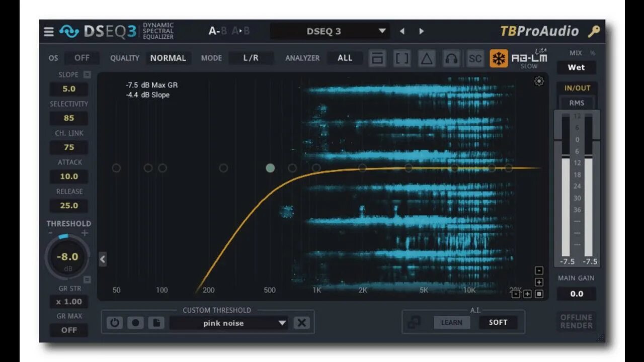Viewport: 644px width, 362px height.
Task: Zoom out vertically with minus box
Action: tap(539, 271)
